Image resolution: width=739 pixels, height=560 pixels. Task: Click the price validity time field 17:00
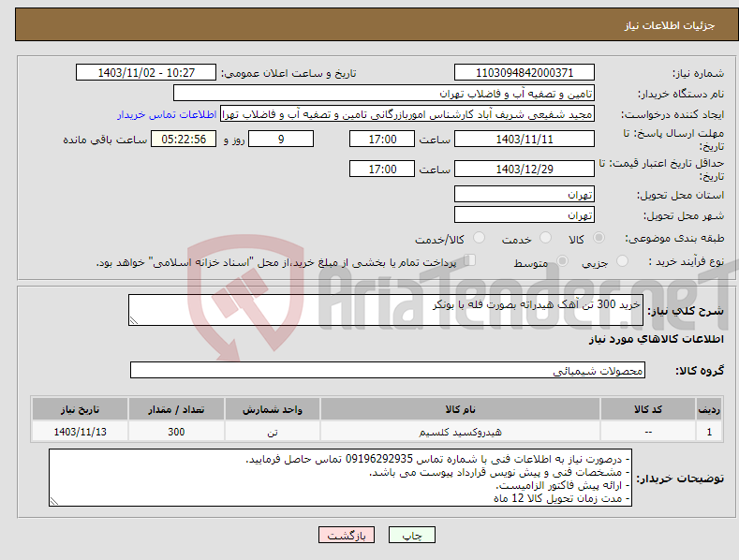pos(382,169)
